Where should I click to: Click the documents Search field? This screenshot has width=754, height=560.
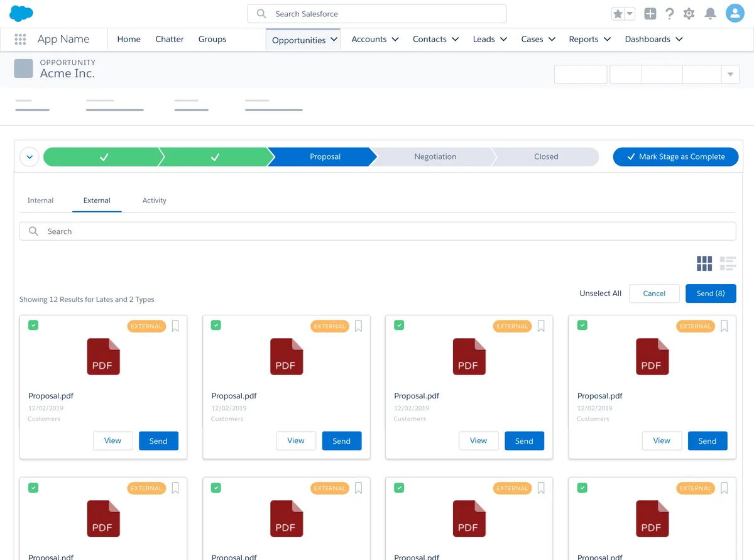378,231
